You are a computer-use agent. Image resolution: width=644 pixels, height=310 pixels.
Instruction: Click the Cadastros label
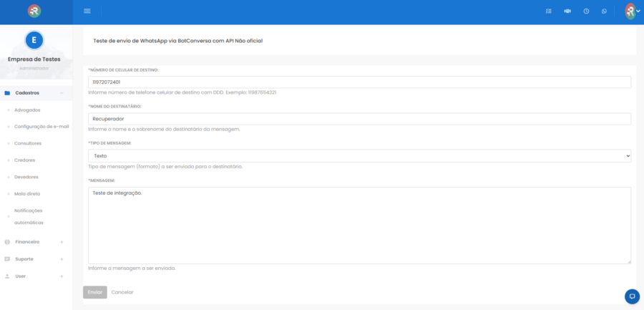tap(27, 93)
